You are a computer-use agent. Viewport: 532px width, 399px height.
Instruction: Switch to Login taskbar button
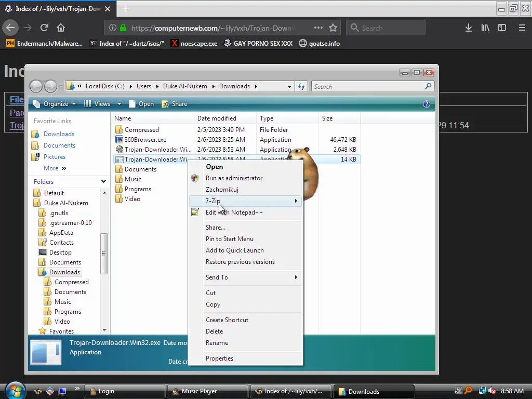124,391
